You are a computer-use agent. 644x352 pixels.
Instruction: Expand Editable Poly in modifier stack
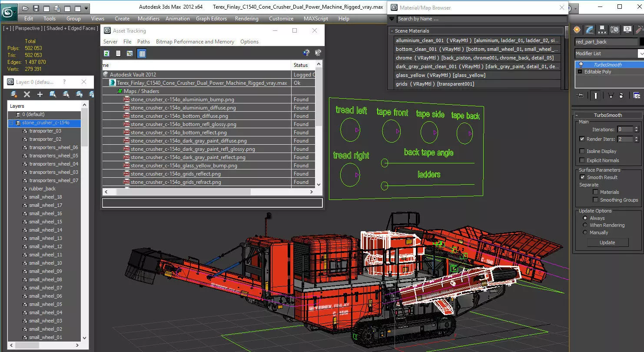[580, 72]
